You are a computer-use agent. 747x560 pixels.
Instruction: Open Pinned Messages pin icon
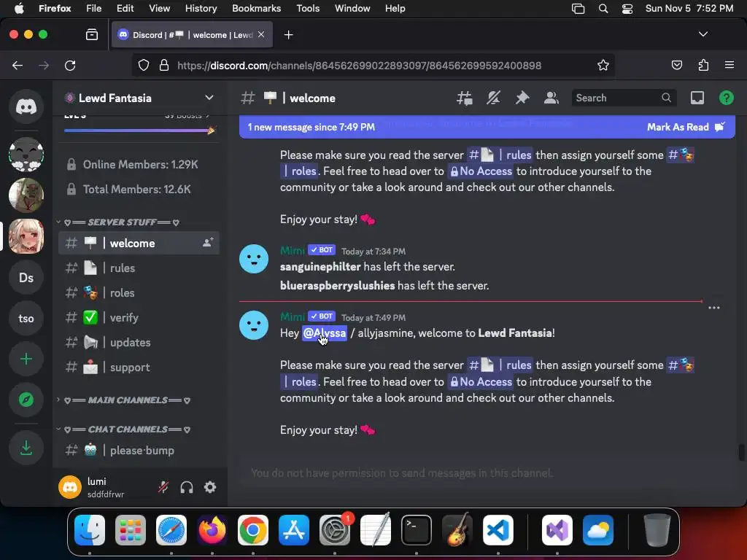[522, 98]
